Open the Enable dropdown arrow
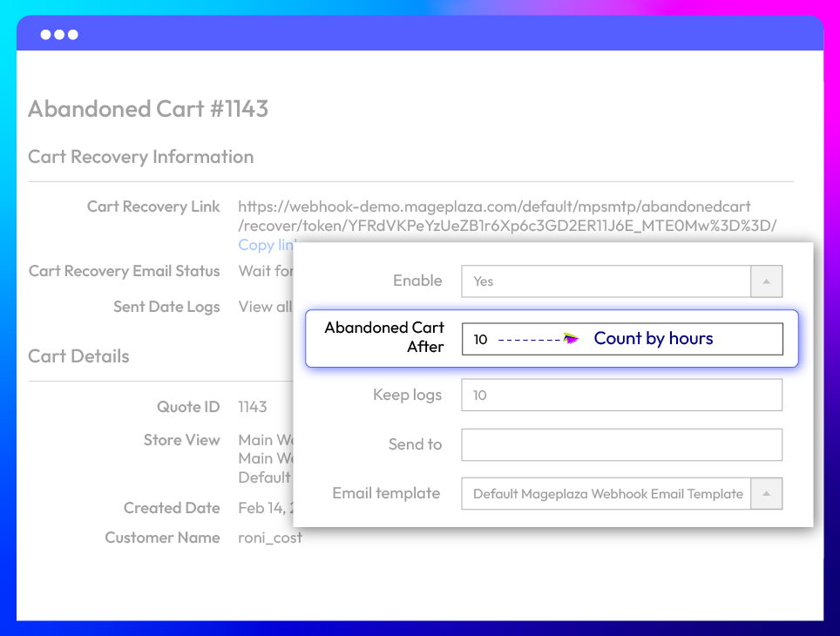The image size is (840, 636). click(x=766, y=281)
